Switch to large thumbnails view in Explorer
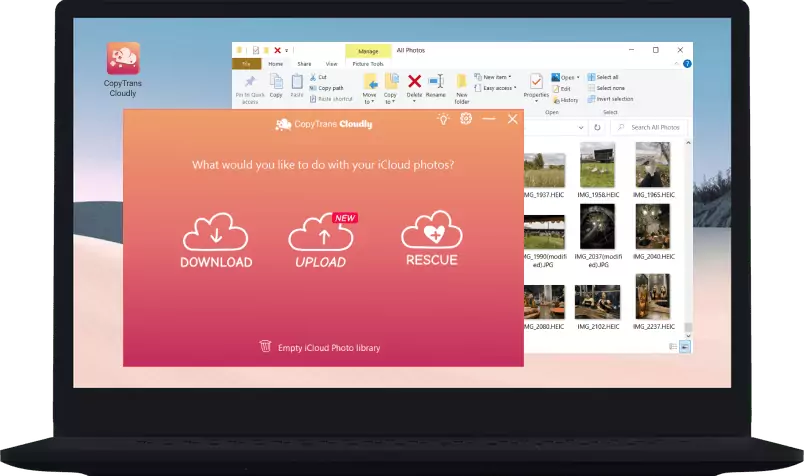This screenshot has height=476, width=804. tap(685, 347)
